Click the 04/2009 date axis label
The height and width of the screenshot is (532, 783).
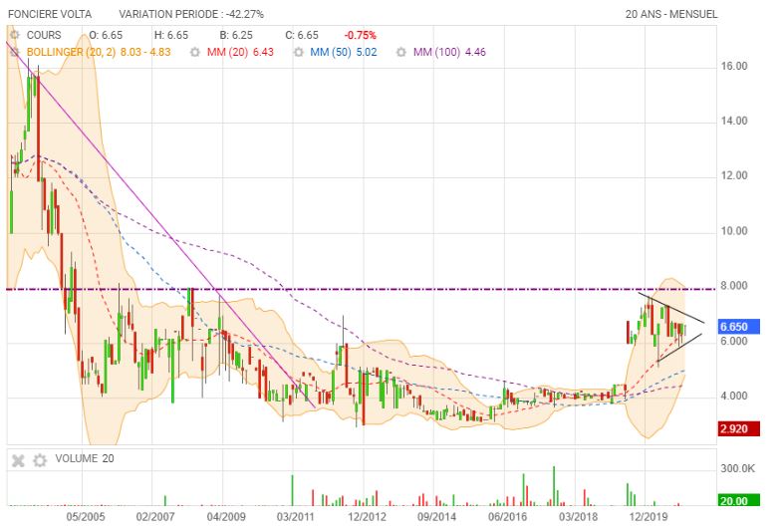point(226,516)
